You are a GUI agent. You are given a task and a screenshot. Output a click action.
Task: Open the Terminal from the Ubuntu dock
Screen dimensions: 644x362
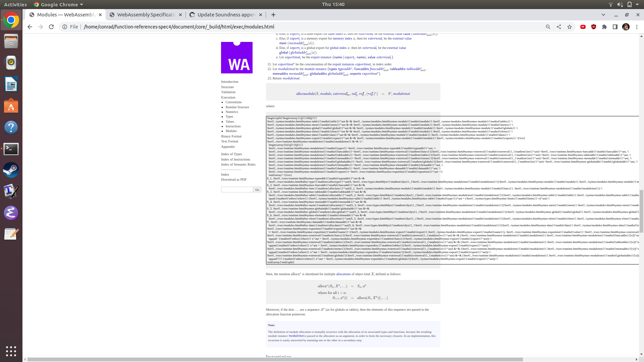(11, 149)
